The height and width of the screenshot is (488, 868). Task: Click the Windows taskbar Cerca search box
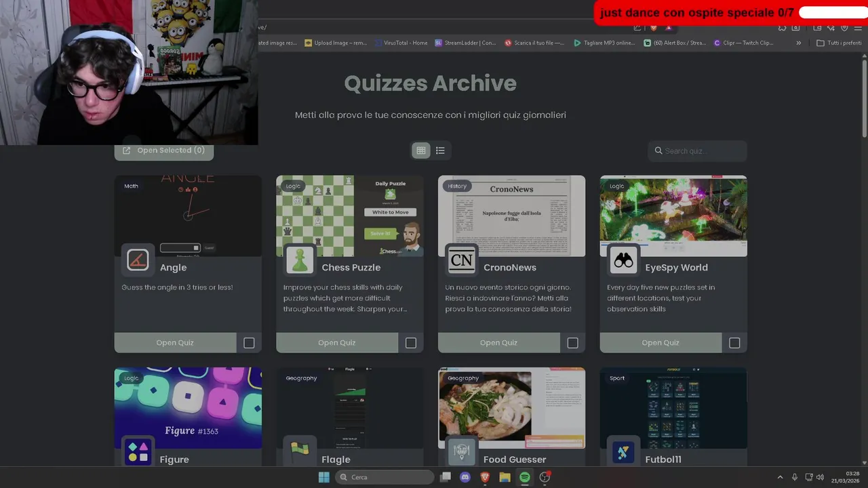(x=385, y=477)
